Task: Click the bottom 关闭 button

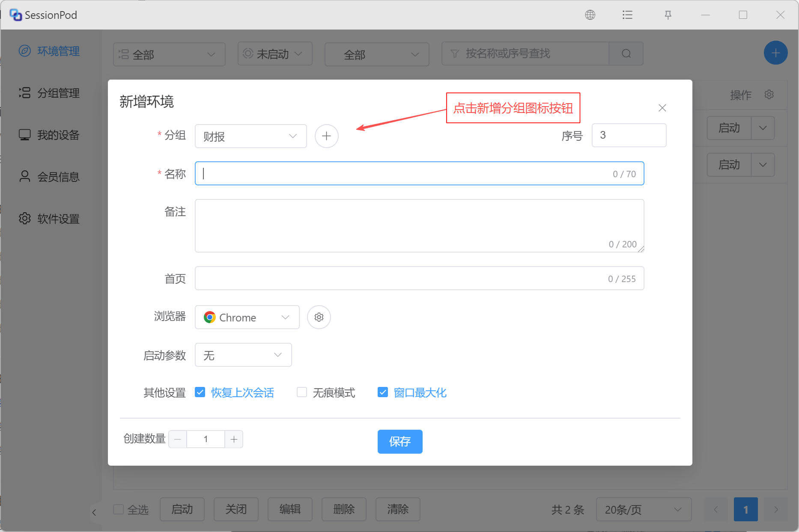Action: pyautogui.click(x=236, y=509)
